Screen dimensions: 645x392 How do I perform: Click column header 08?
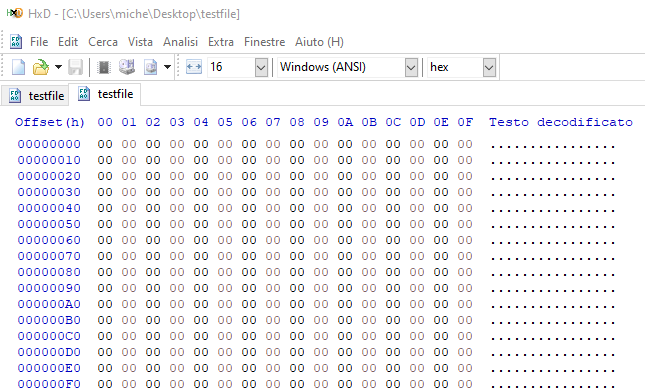tap(297, 122)
